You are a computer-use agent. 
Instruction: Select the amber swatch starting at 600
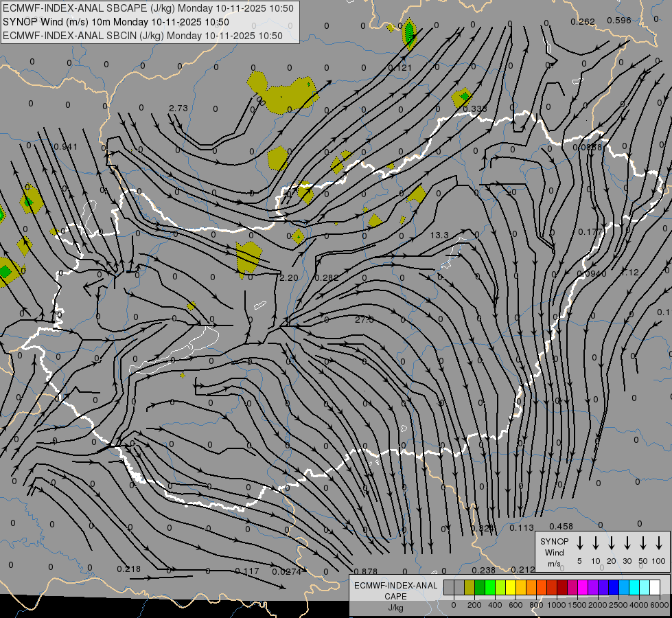point(521,588)
